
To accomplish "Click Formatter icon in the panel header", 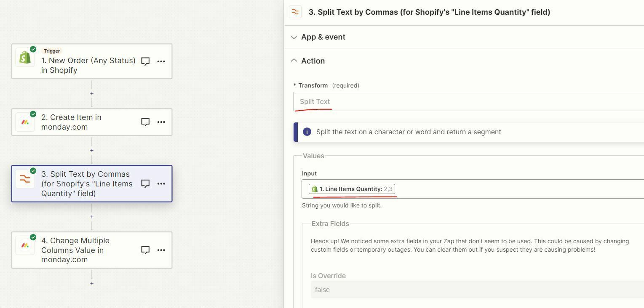I will click(295, 12).
